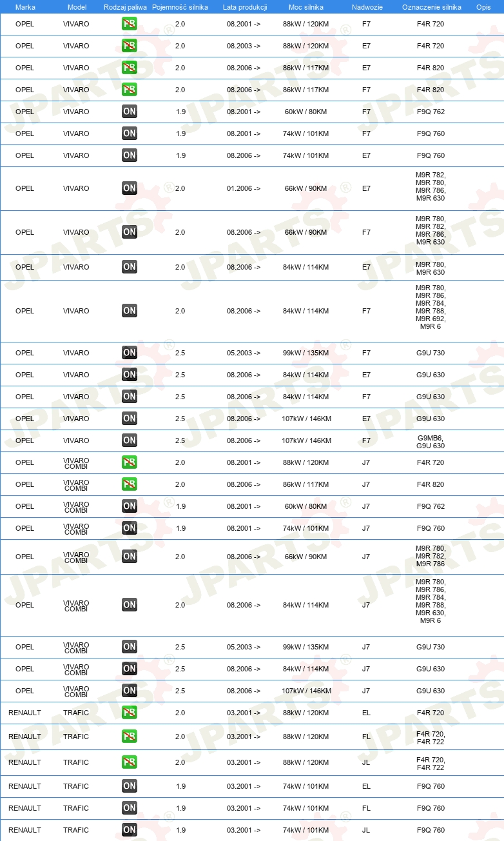Image resolution: width=504 pixels, height=841 pixels.
Task: Click the Lata produkcji column header
Action: tap(245, 7)
